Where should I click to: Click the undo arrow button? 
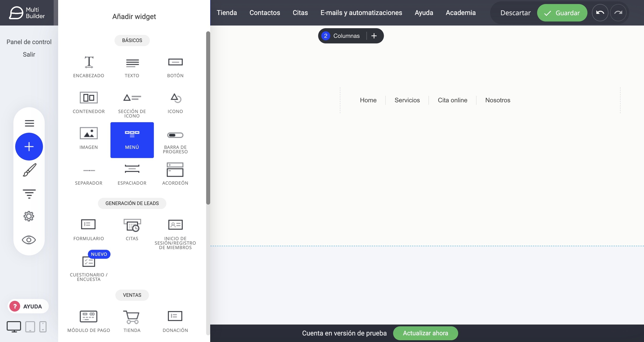[x=600, y=13]
